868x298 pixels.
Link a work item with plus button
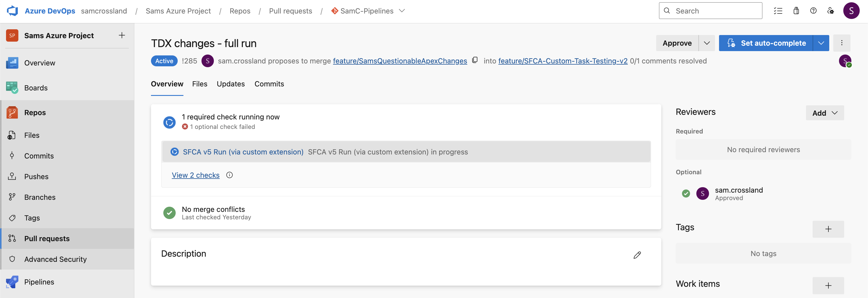(x=828, y=286)
